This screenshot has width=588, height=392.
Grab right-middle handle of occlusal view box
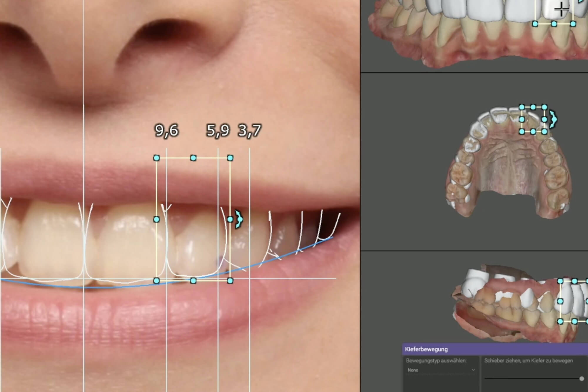pos(544,119)
